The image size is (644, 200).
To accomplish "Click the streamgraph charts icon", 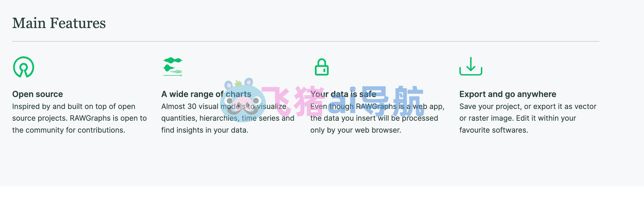I will (x=172, y=67).
